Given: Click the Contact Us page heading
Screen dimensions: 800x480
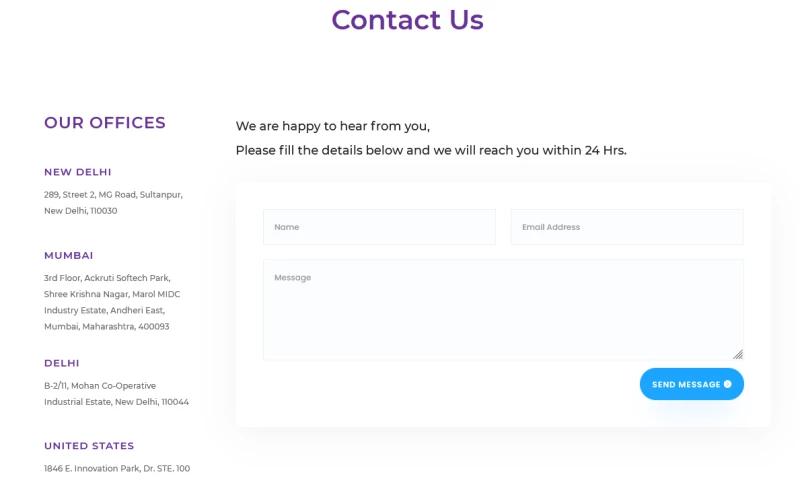Looking at the screenshot, I should (x=407, y=20).
